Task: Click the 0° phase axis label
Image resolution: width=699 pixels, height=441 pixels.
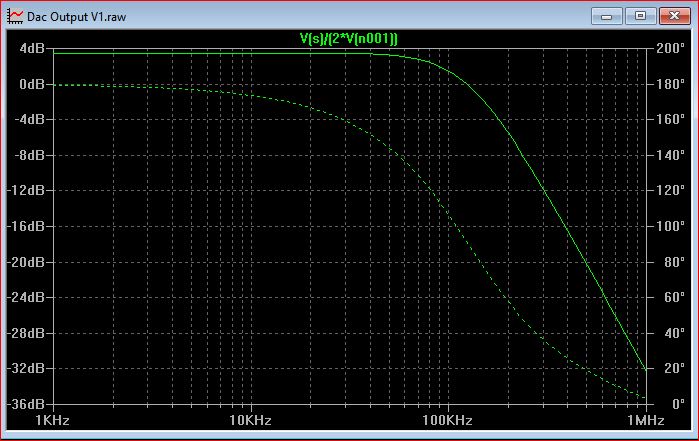Action: point(678,404)
